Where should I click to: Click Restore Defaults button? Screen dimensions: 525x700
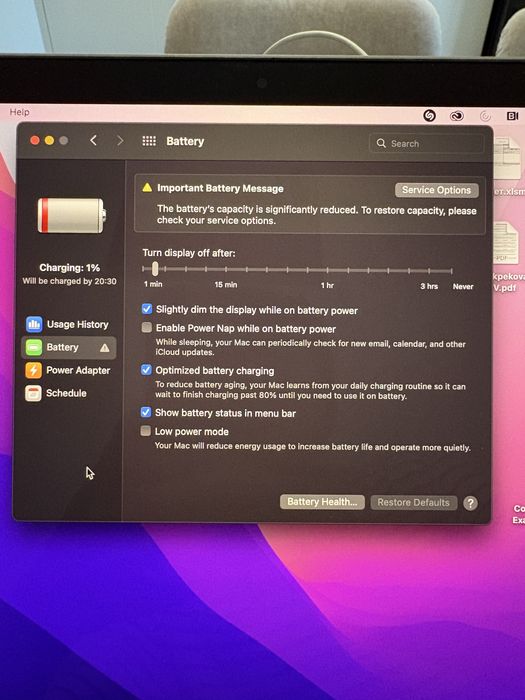(x=413, y=503)
